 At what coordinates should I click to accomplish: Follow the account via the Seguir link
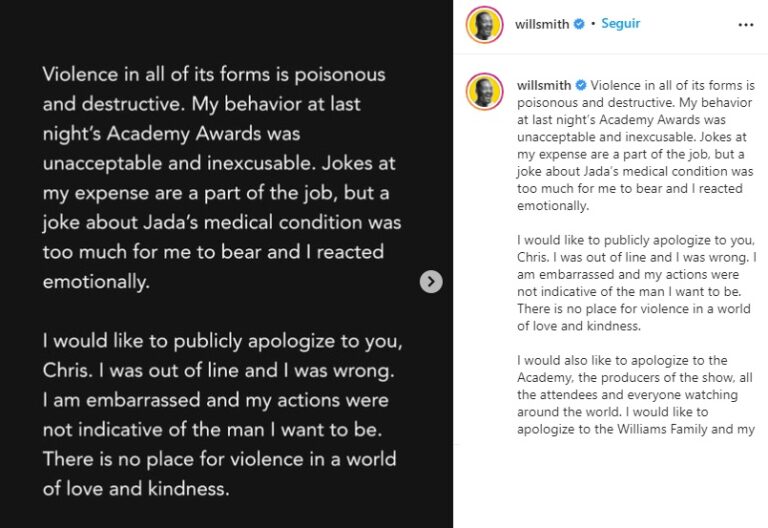[x=621, y=24]
